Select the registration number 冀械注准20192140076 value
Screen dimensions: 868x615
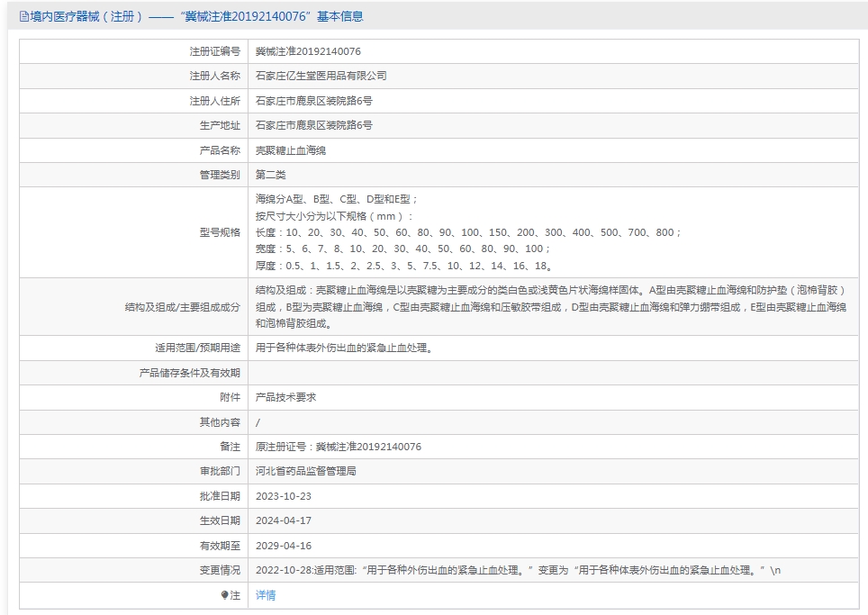[x=308, y=51]
